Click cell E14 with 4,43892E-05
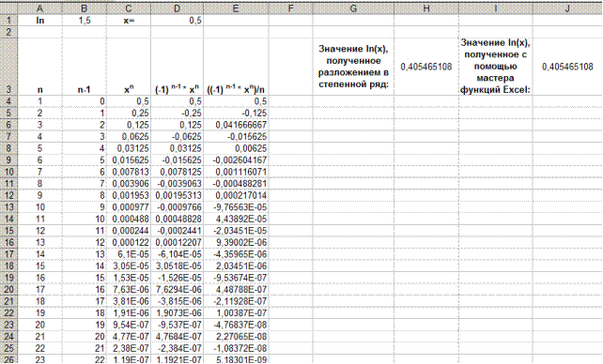 (236, 219)
